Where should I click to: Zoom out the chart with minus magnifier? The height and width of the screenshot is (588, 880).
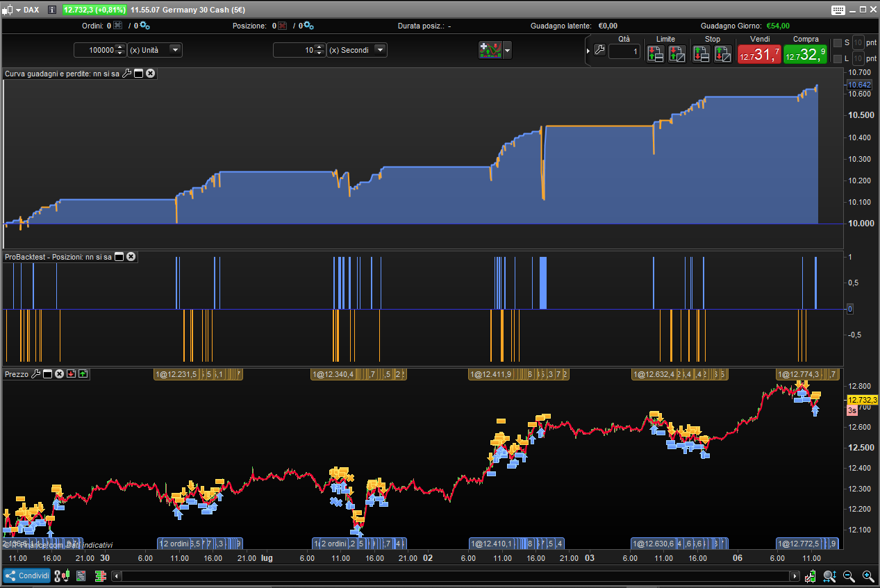pyautogui.click(x=849, y=576)
